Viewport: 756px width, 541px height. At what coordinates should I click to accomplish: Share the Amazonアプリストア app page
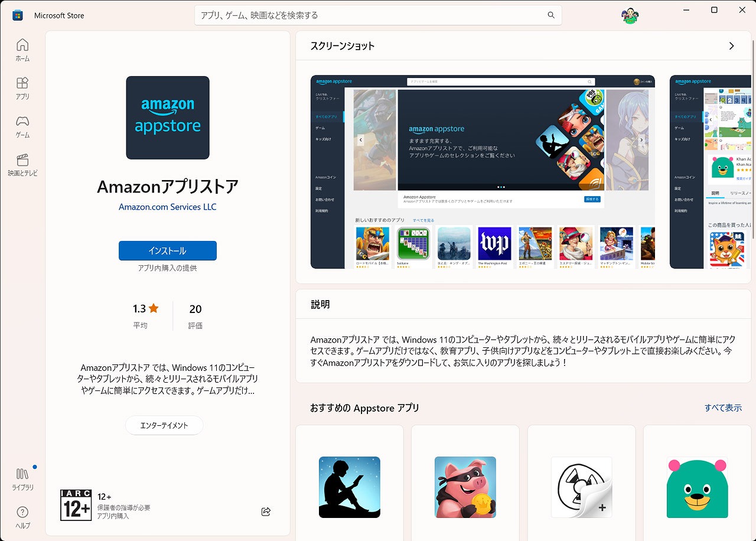pos(265,511)
